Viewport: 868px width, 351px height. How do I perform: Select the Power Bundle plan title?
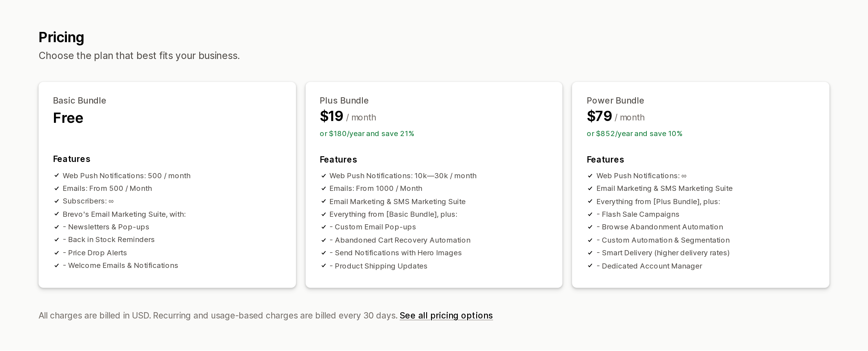click(x=615, y=101)
